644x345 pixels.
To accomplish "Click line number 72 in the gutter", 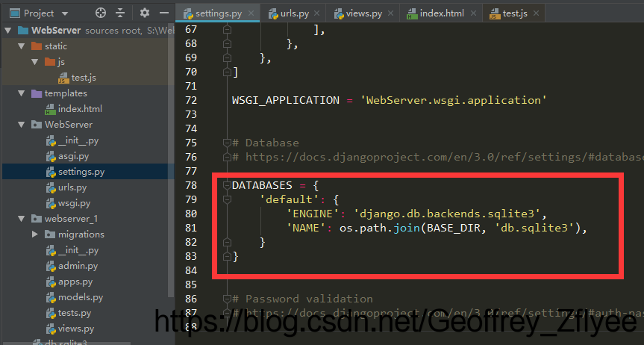I will point(191,100).
